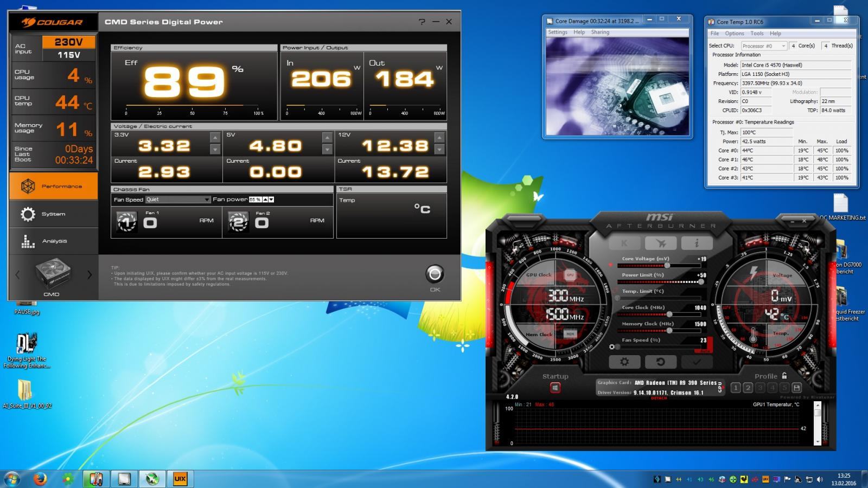Select 230V AC input
Viewport: 868px width, 488px height.
[68, 42]
